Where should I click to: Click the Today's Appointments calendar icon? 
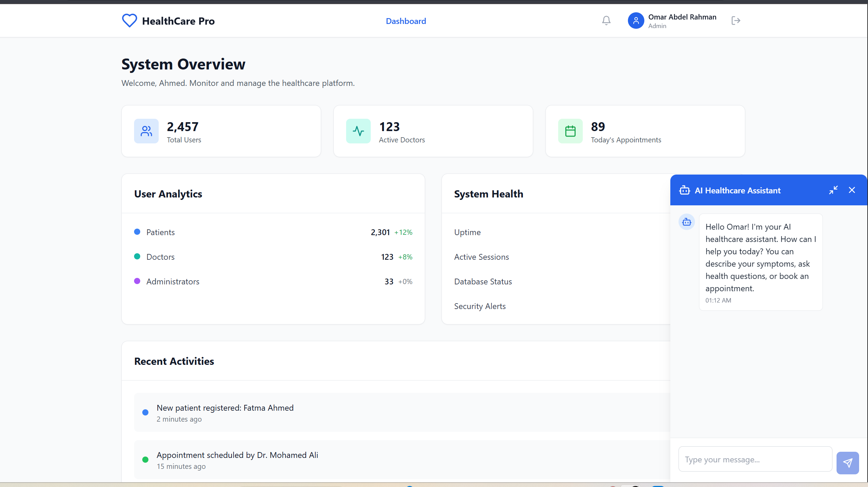click(x=570, y=131)
